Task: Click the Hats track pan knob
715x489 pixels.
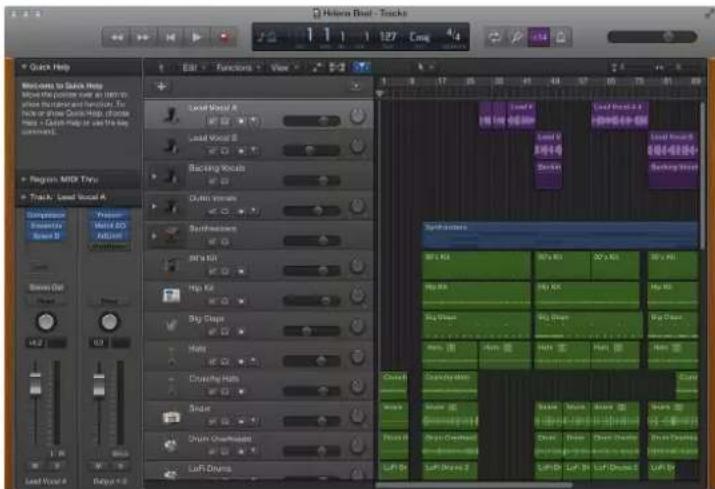Action: (358, 357)
